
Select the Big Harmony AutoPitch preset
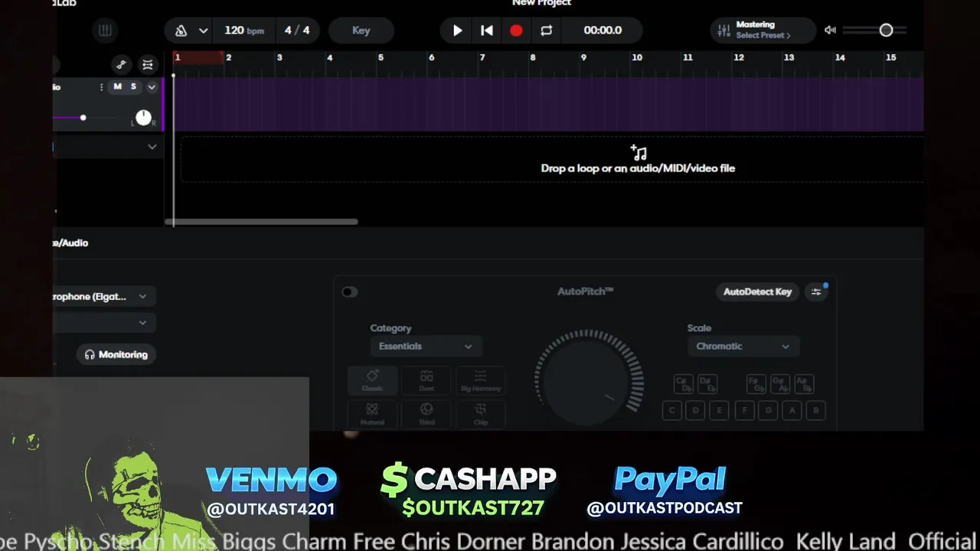pyautogui.click(x=480, y=380)
